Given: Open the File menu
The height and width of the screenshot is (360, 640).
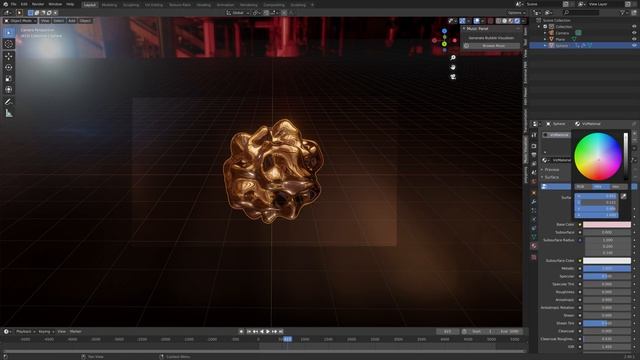Looking at the screenshot, I should [13, 4].
